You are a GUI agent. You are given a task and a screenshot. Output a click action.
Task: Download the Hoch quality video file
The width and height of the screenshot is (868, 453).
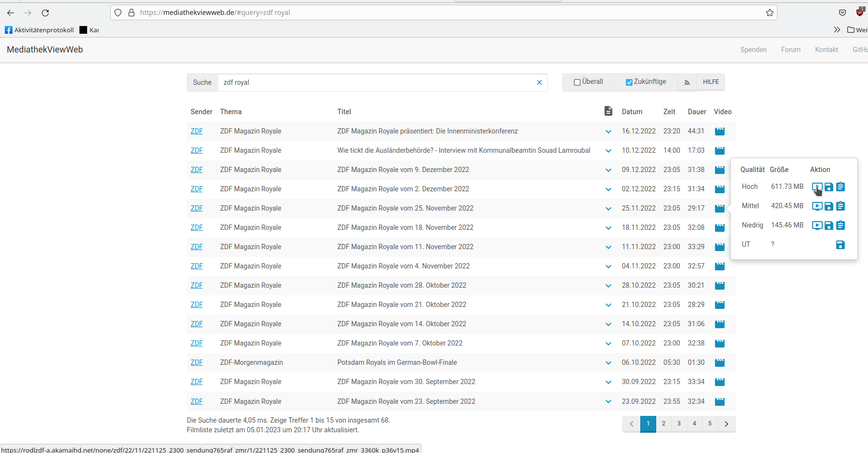[829, 187]
